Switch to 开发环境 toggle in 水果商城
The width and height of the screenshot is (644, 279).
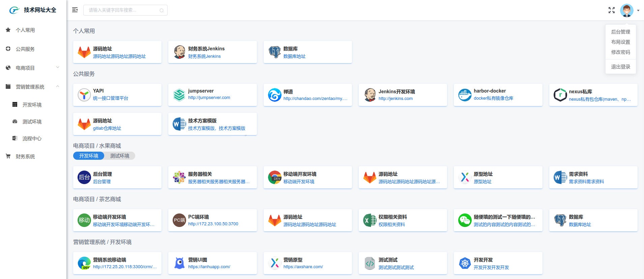(89, 156)
